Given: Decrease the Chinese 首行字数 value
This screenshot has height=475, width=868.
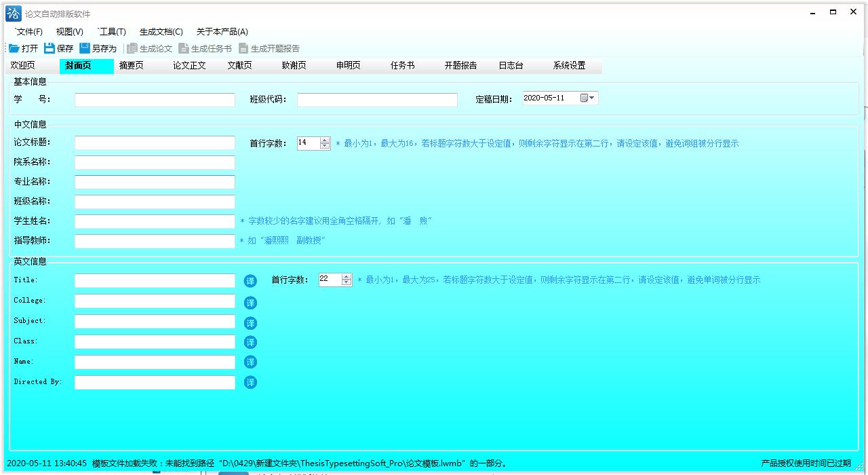Looking at the screenshot, I should 325,146.
